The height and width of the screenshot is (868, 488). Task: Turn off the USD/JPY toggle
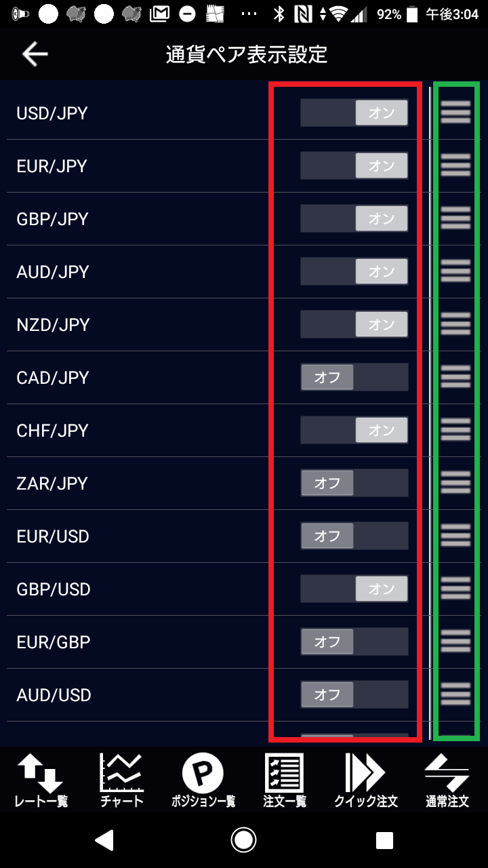click(x=354, y=113)
